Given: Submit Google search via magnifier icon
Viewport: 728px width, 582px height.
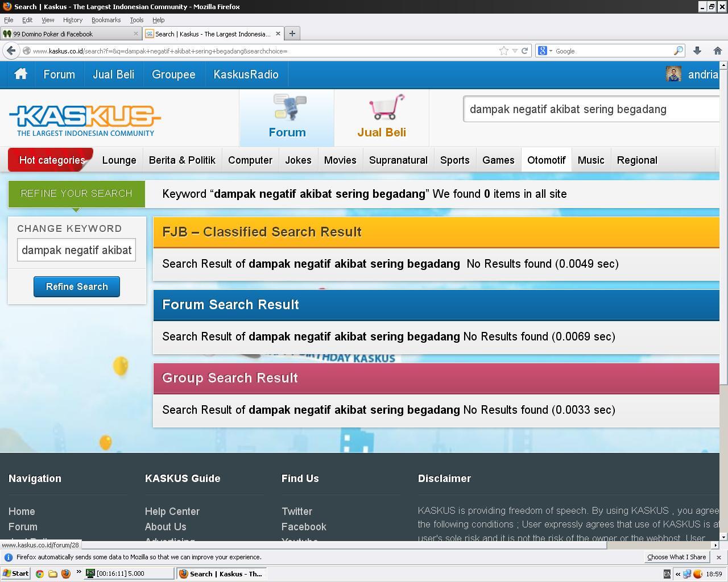Looking at the screenshot, I should click(x=678, y=51).
